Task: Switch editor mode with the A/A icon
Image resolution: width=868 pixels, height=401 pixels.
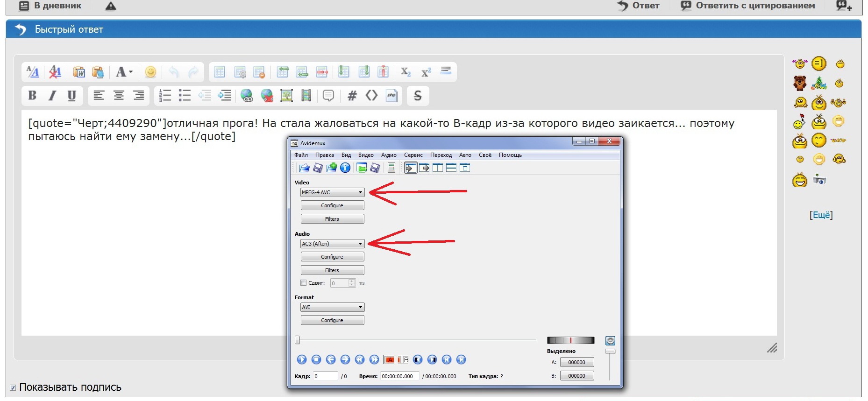Action: (33, 72)
